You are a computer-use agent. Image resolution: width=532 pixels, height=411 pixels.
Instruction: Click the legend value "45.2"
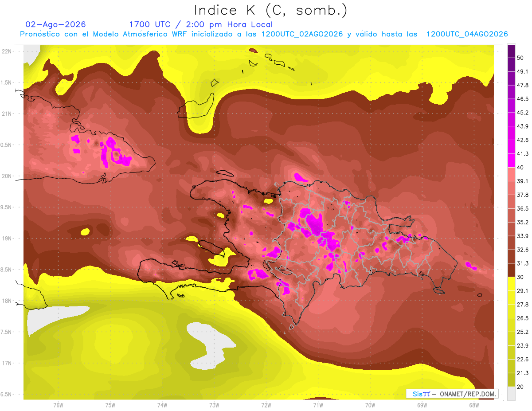tap(523, 113)
